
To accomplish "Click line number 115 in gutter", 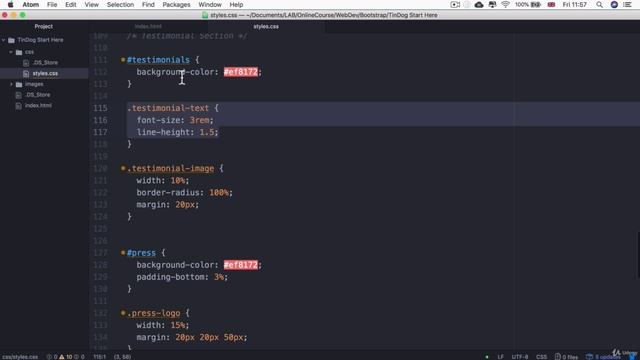I will 100,108.
